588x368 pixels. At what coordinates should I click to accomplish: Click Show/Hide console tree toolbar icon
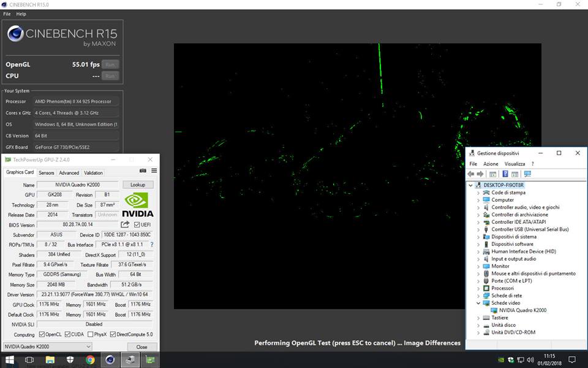[x=492, y=174]
